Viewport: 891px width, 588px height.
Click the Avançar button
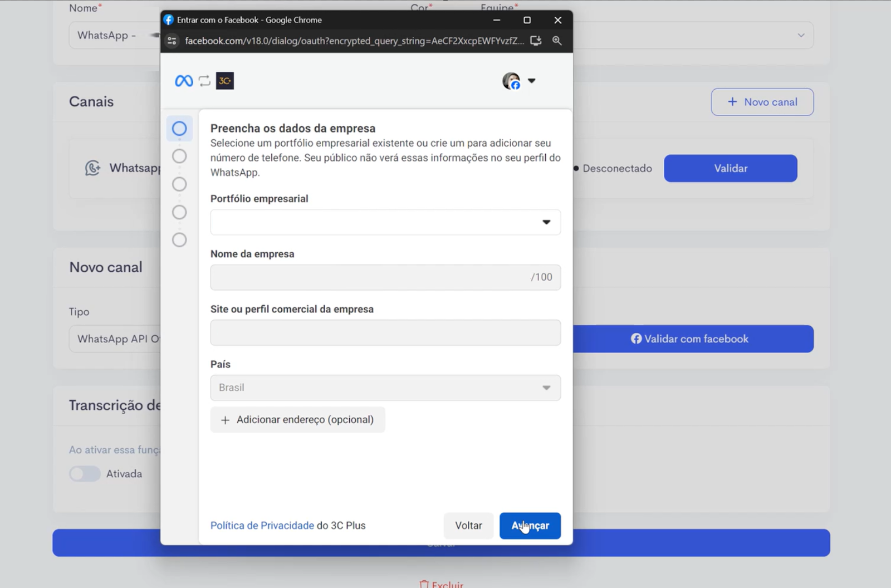[530, 526]
